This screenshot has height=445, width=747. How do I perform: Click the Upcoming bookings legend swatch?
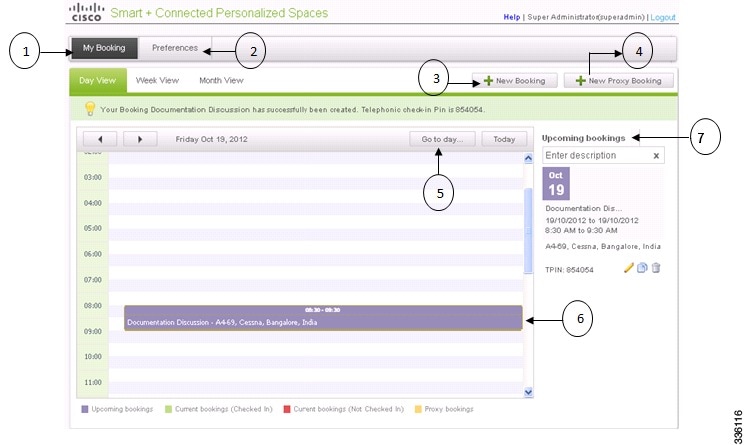[85, 409]
